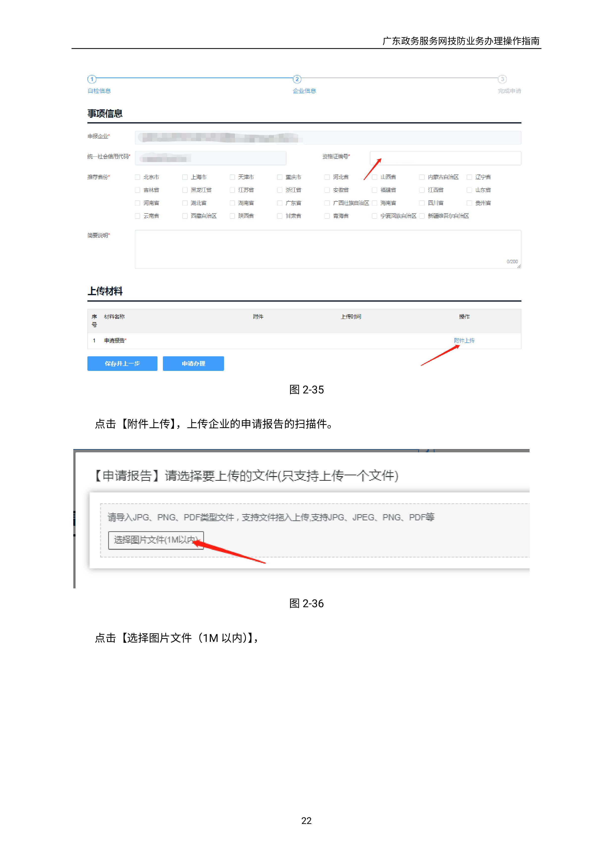Select the 海南省 checkbox
Screen dimensions: 614x868
click(375, 203)
